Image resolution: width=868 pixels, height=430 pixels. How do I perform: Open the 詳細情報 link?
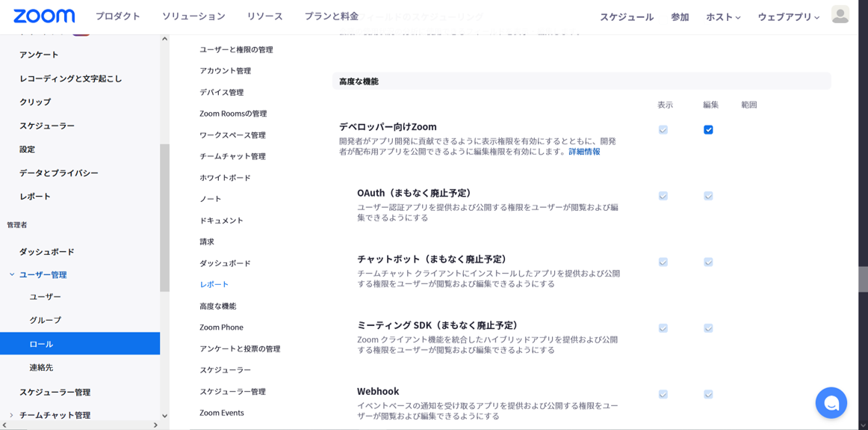pos(584,151)
